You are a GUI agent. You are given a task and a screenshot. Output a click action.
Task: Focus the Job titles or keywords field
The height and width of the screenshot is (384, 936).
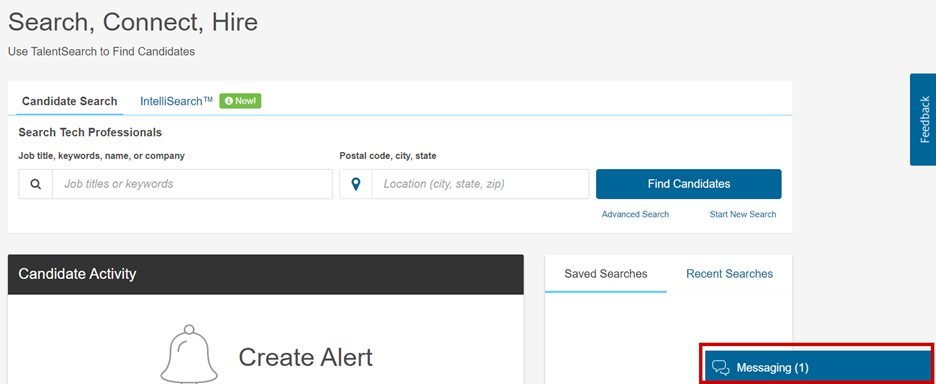click(192, 184)
